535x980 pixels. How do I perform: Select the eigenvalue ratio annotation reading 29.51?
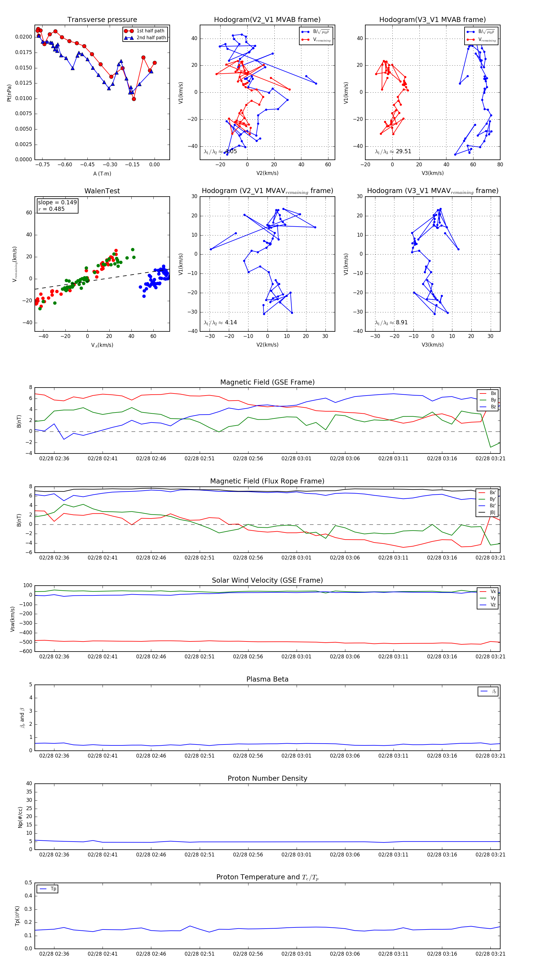pos(393,151)
